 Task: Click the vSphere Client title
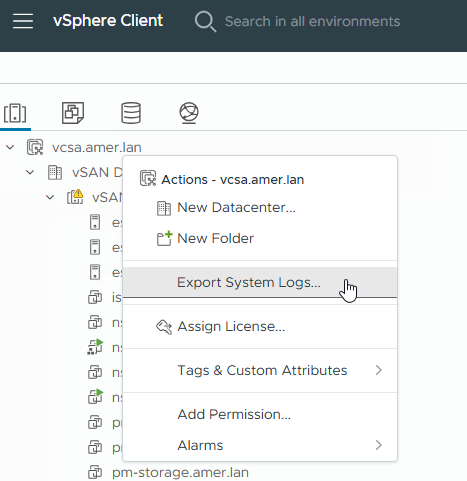108,21
